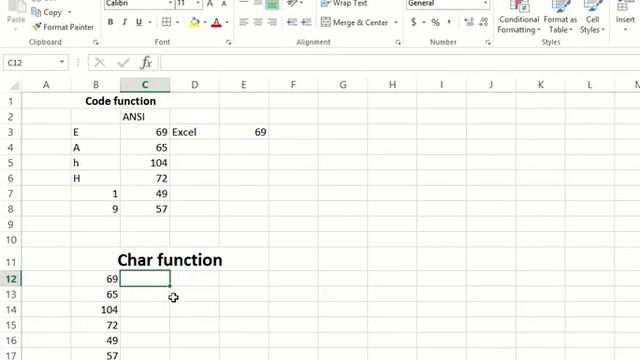Open Number group dialog launcher

(x=488, y=42)
